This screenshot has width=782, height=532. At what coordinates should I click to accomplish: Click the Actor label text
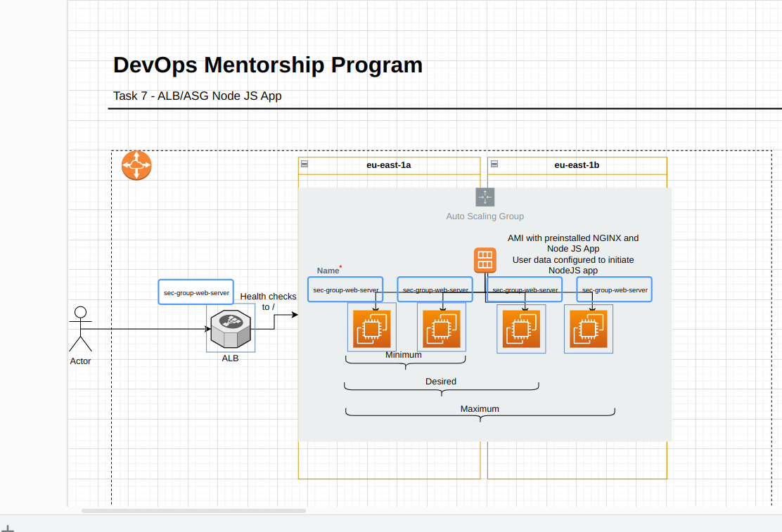(80, 361)
